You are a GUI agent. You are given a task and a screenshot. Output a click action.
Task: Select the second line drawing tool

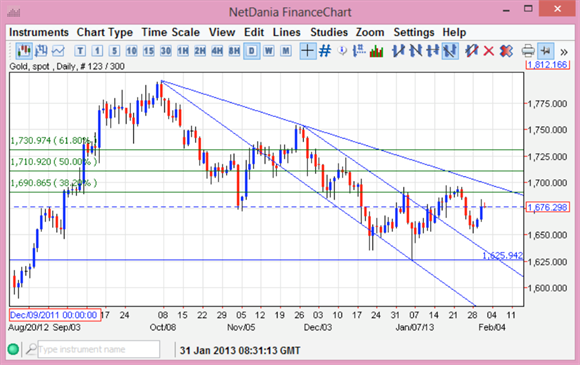pyautogui.click(x=415, y=51)
